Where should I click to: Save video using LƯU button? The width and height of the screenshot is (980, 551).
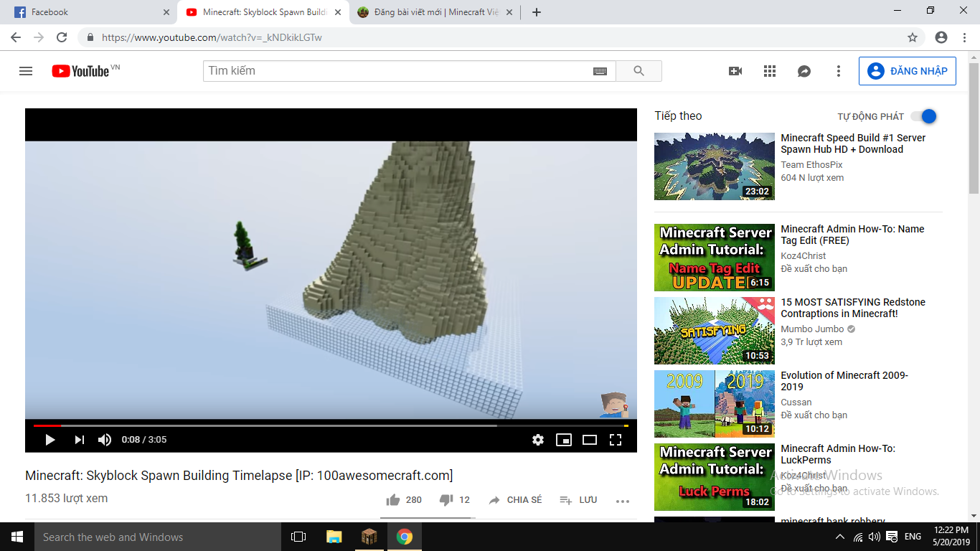point(578,500)
